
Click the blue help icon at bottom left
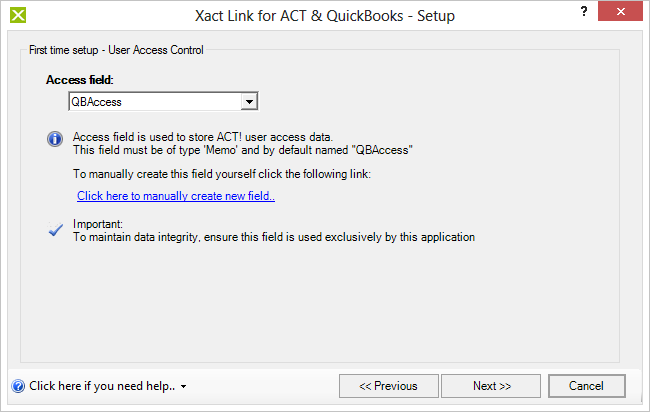coord(18,386)
